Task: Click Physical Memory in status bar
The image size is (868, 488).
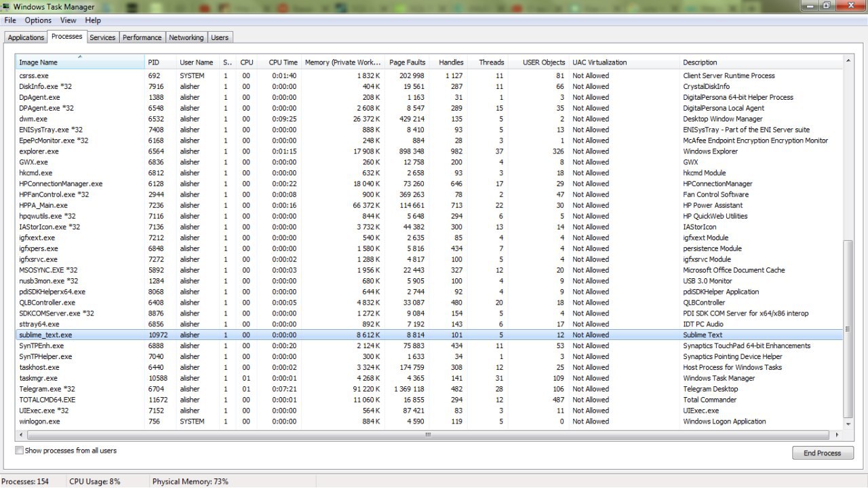Action: (190, 481)
